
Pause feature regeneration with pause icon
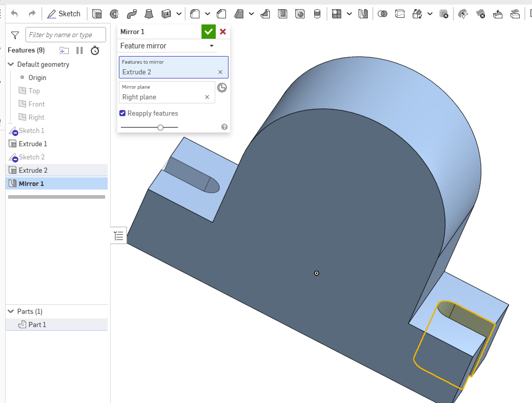coord(80,50)
